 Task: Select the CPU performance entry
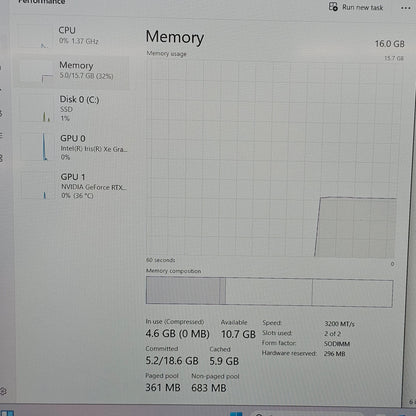(73, 36)
